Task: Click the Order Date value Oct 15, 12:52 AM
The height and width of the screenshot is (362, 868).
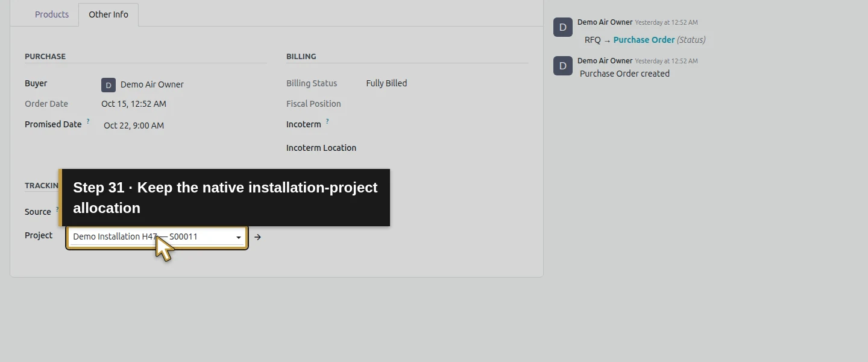Action: click(x=134, y=104)
